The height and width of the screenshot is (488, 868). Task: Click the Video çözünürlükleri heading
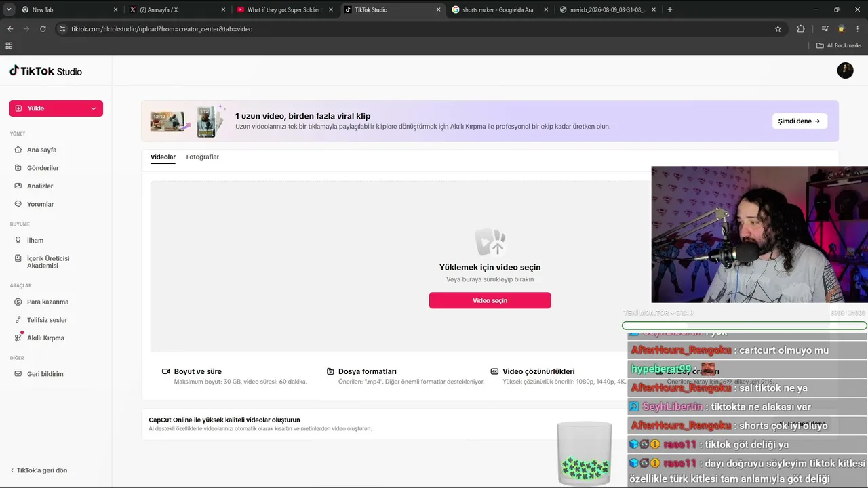click(538, 371)
